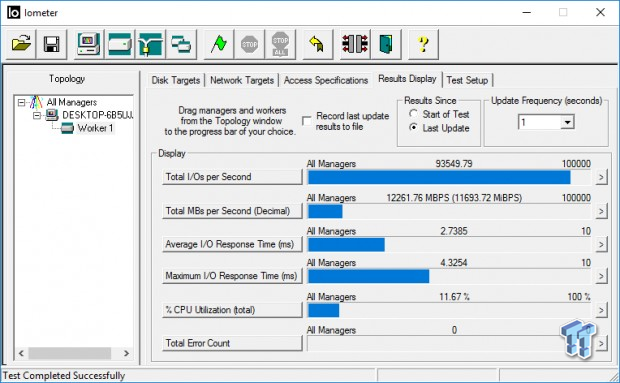Reset workers with the yellow arrow icon
620x383 pixels.
click(x=318, y=44)
